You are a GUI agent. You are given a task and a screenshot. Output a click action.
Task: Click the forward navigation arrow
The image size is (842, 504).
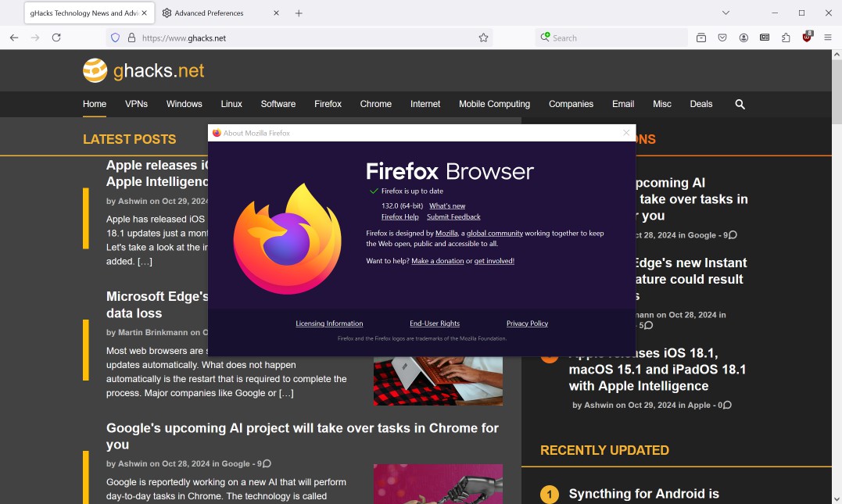tap(35, 38)
